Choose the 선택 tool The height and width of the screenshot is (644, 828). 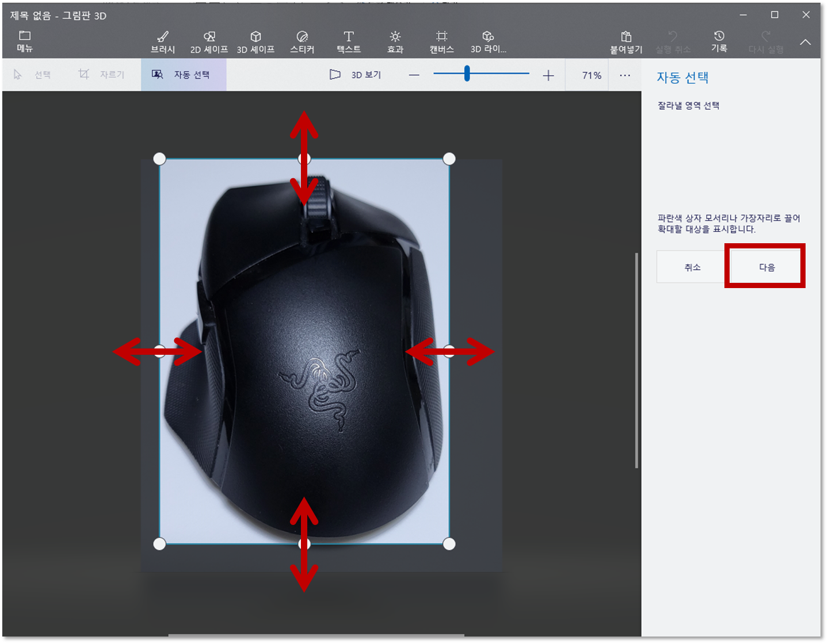32,75
